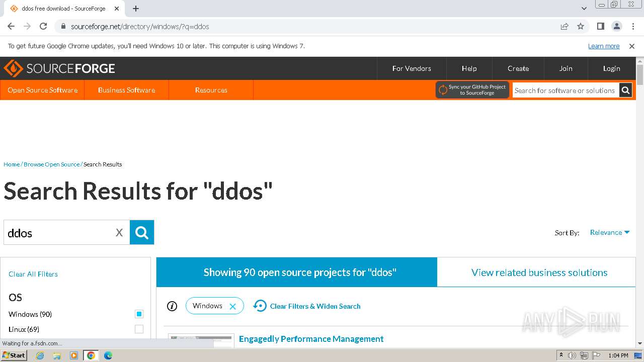Remove the Windows filter chip
Viewport: 644px width, 362px height.
(x=232, y=306)
